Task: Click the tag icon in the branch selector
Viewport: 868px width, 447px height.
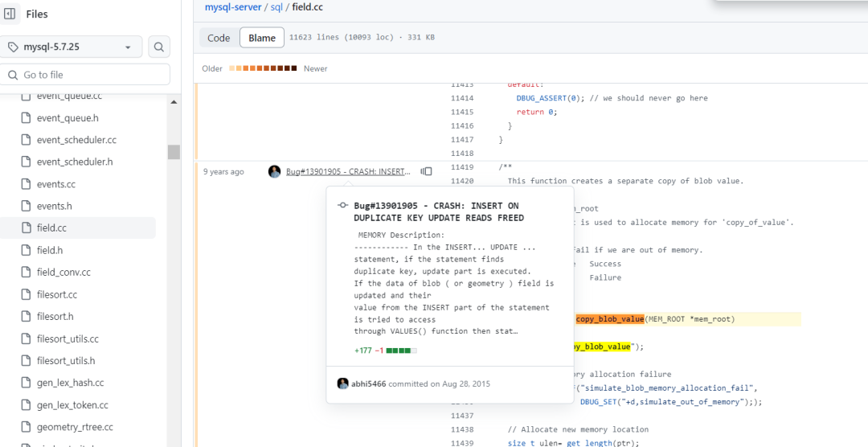Action: (14, 47)
